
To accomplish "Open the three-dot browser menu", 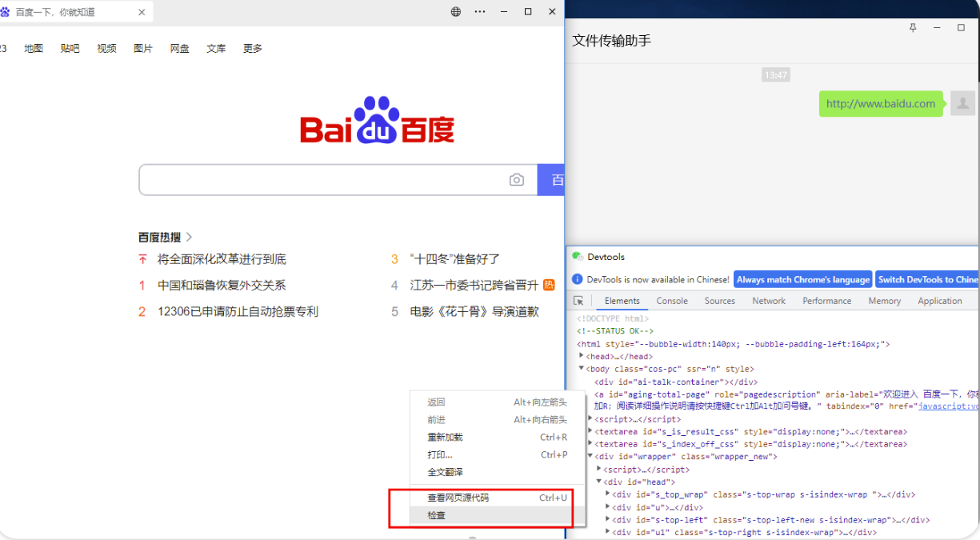I will [x=480, y=12].
